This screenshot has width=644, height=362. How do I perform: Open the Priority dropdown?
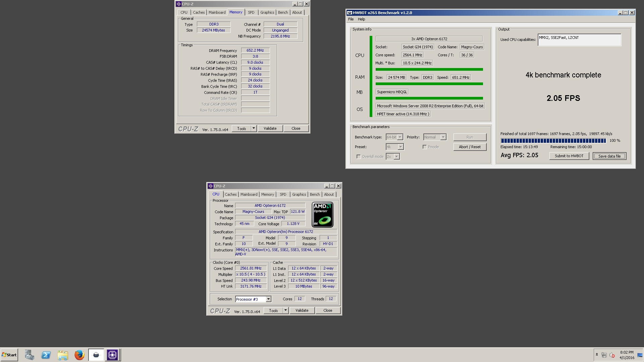(x=443, y=137)
